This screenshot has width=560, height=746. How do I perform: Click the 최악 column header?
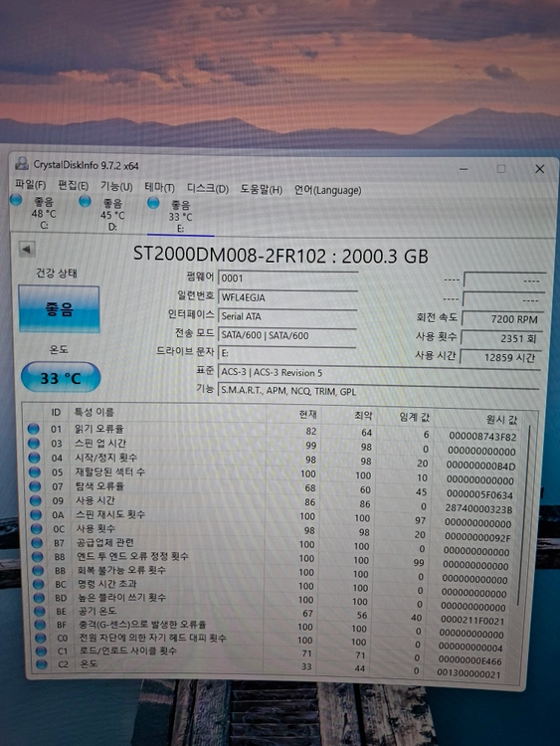363,416
